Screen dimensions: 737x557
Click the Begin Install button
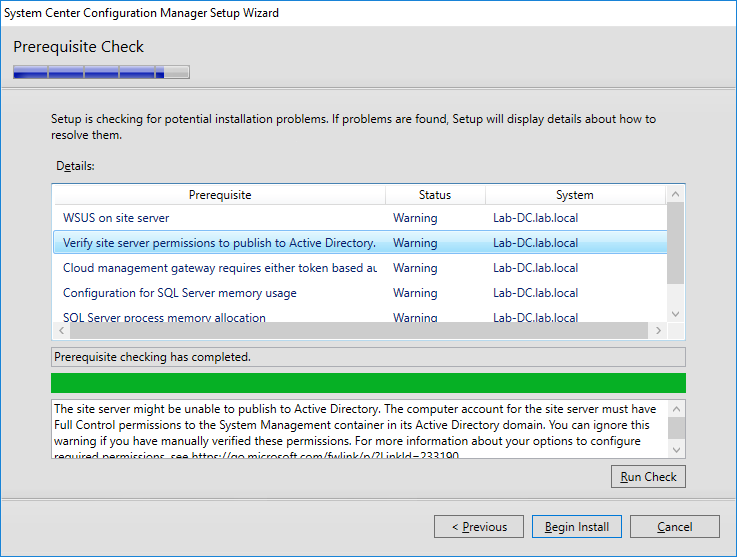[x=577, y=526]
